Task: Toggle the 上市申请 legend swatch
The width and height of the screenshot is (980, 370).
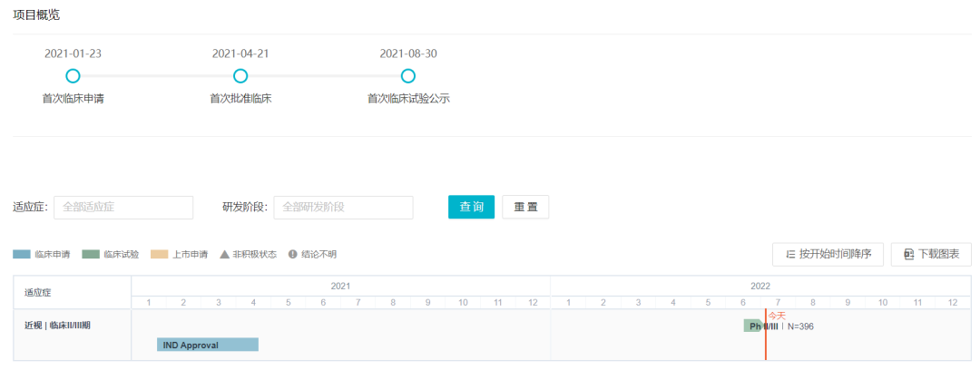Action: click(160, 255)
